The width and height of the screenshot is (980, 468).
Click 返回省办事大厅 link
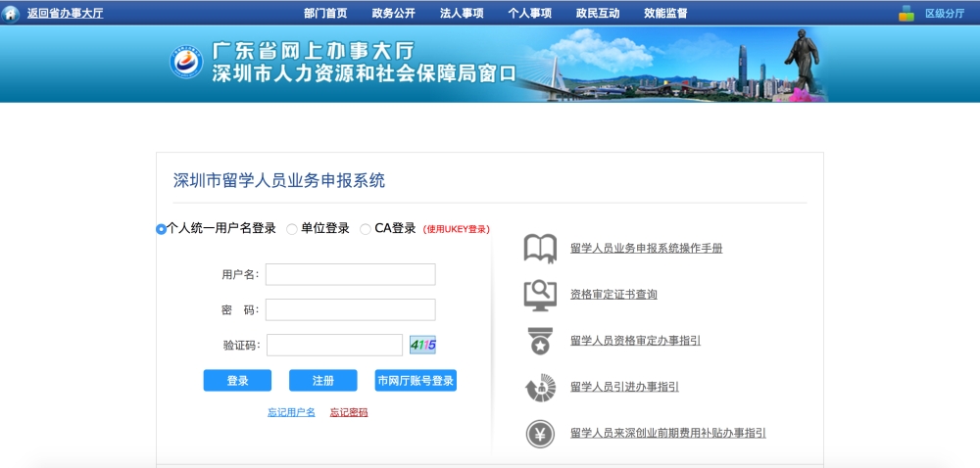click(x=65, y=13)
